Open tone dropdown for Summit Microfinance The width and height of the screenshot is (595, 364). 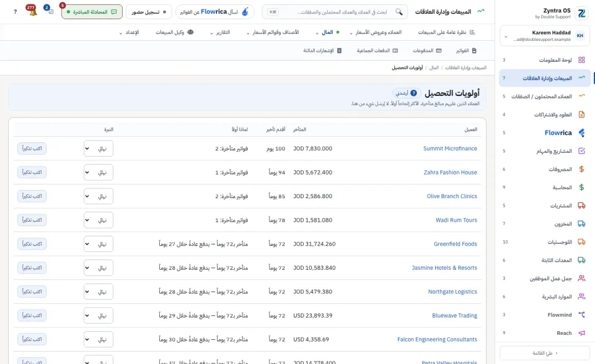(99, 149)
